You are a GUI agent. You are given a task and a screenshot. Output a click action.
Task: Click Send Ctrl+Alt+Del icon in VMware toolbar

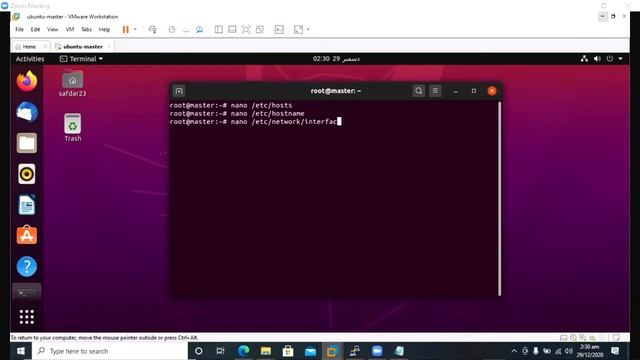coord(152,29)
